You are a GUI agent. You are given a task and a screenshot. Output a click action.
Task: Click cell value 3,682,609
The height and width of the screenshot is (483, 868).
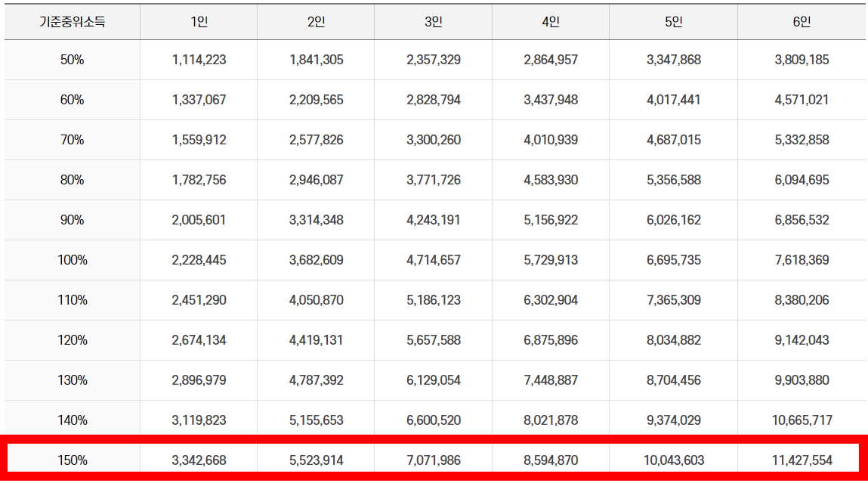coord(316,260)
